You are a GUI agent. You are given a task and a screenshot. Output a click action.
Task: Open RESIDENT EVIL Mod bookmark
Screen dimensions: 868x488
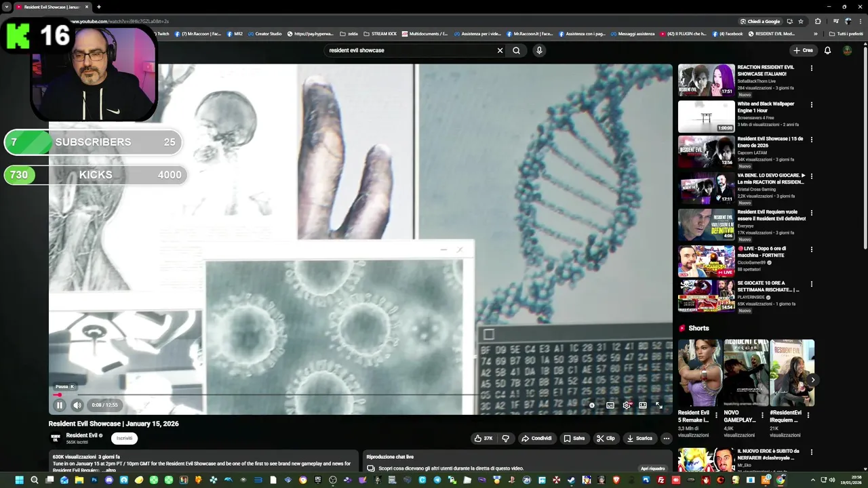point(771,34)
